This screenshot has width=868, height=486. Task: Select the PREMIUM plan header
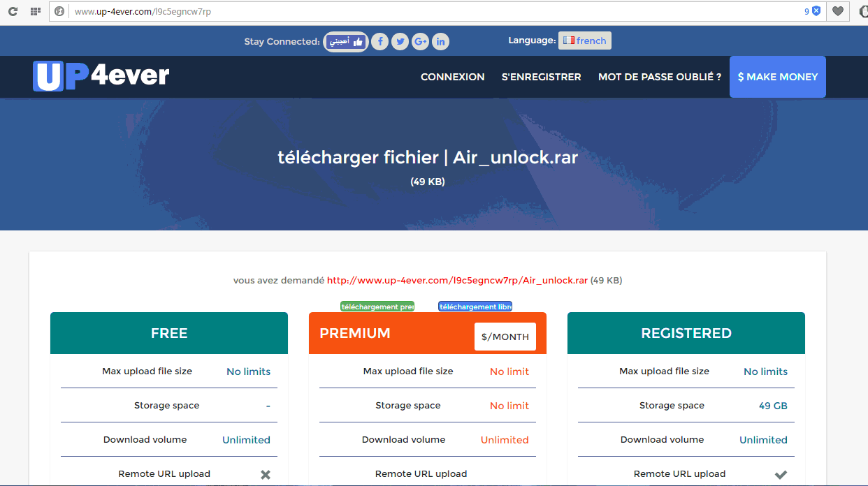(x=428, y=333)
